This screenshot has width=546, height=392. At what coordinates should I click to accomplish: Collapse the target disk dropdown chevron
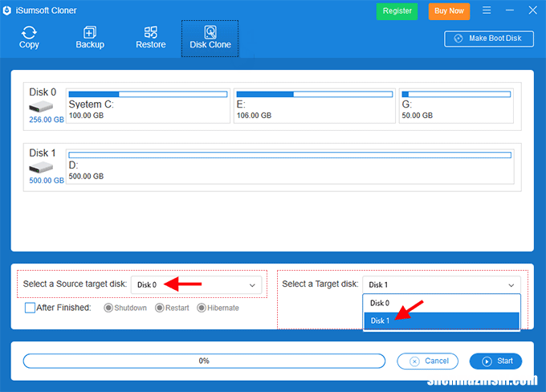511,285
